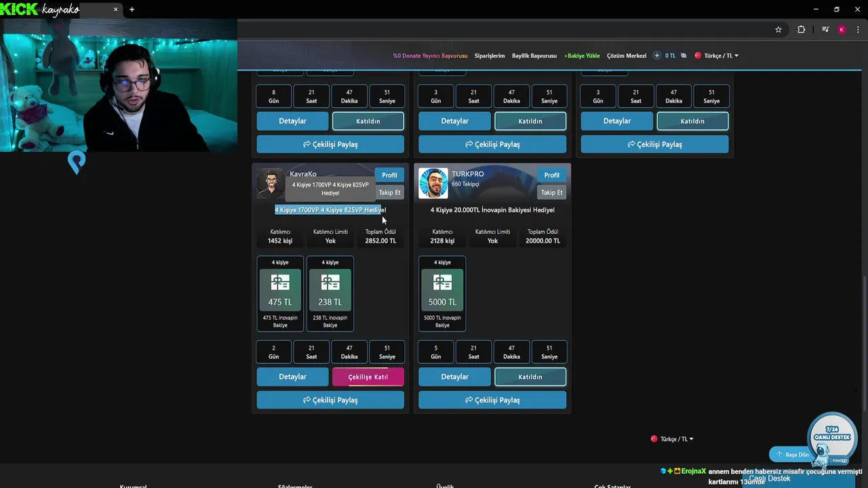Open the Chrome three-dot menu
The height and width of the screenshot is (488, 868).
[858, 30]
